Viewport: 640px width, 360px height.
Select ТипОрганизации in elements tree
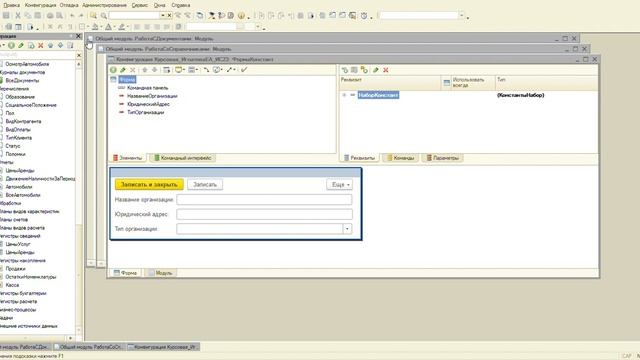(x=145, y=112)
